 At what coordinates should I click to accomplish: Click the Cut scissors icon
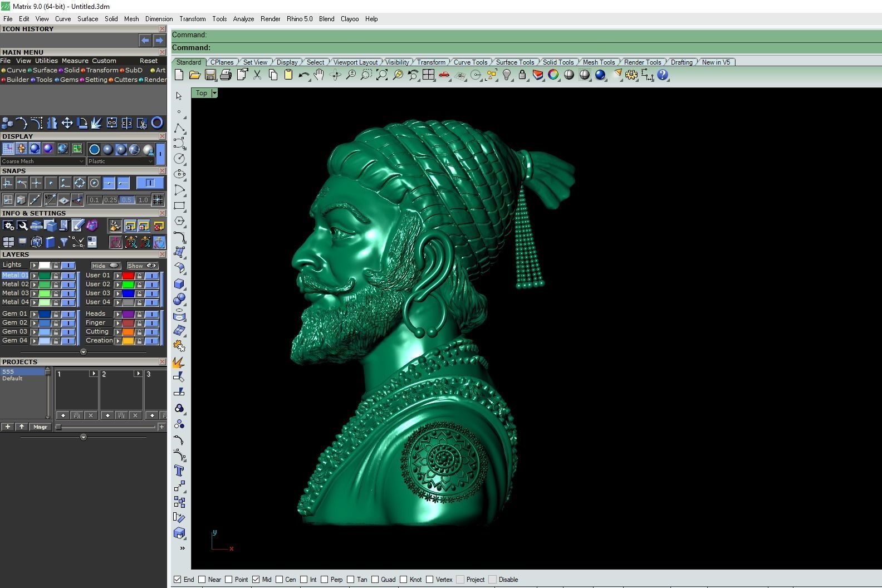pyautogui.click(x=257, y=75)
